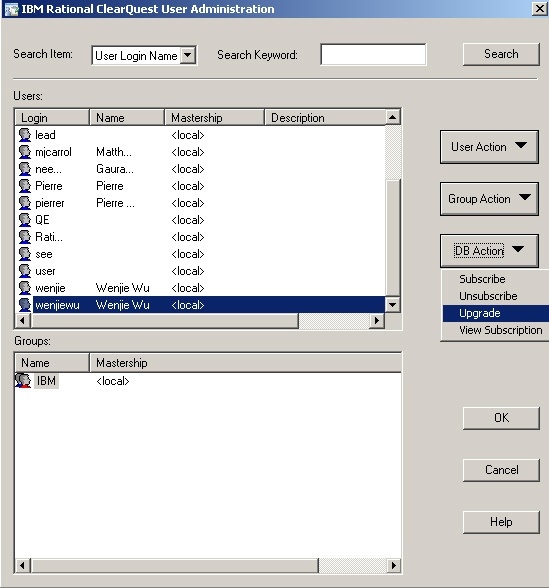Click the user icon beside mjcarrol
This screenshot has width=549, height=588.
coord(25,152)
